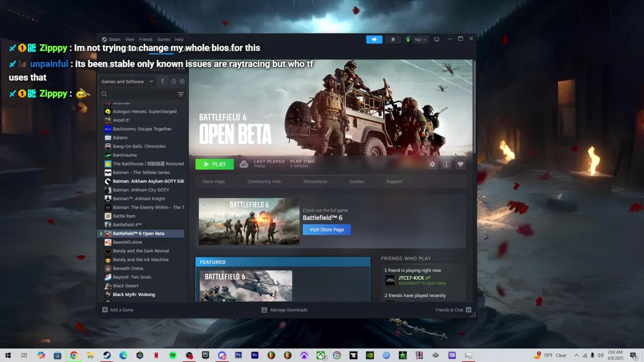
Task: Open the Games menu
Action: pos(164,39)
